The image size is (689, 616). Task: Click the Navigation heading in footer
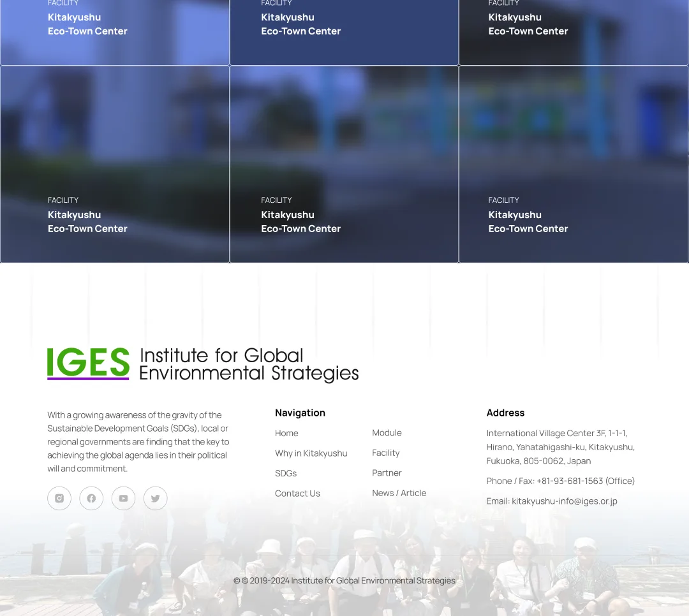[x=300, y=413]
